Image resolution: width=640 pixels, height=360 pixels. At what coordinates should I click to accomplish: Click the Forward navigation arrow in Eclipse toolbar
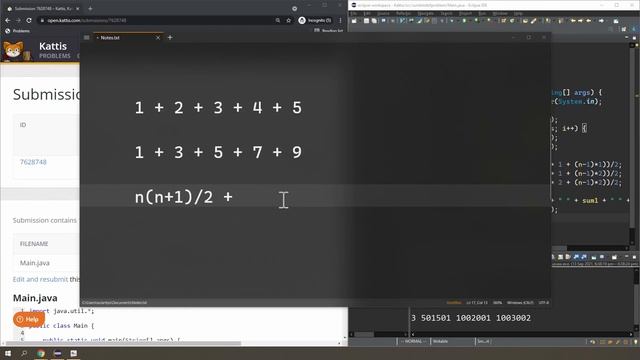pos(601,20)
